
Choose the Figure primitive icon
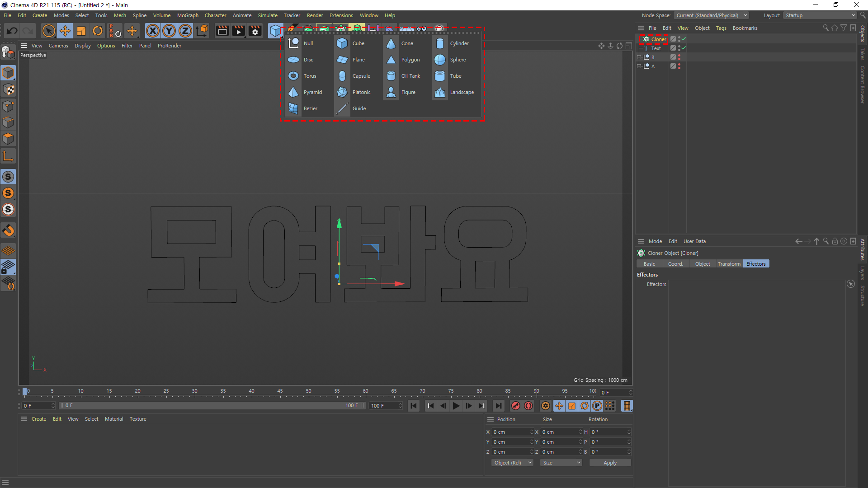coord(391,92)
